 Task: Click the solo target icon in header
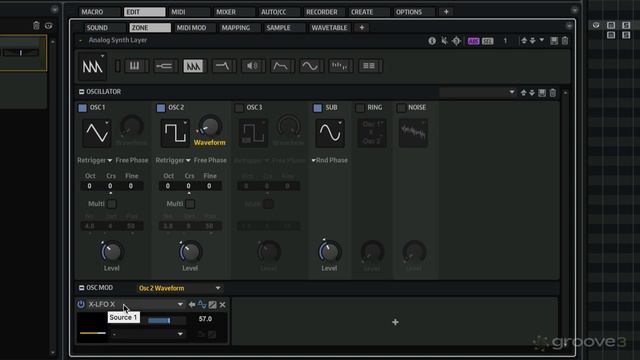pyautogui.click(x=456, y=41)
